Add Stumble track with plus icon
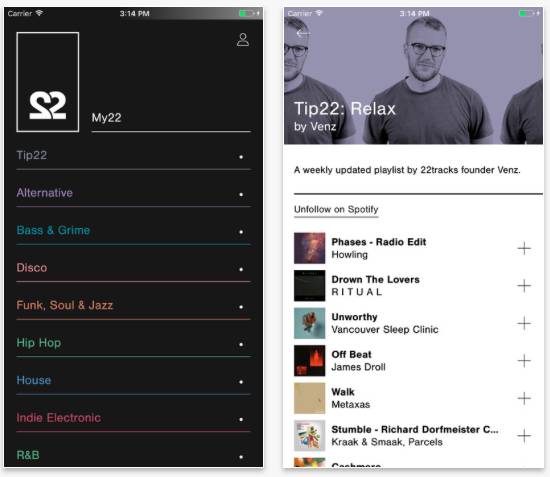Viewport: 550px width, 477px height. click(524, 436)
